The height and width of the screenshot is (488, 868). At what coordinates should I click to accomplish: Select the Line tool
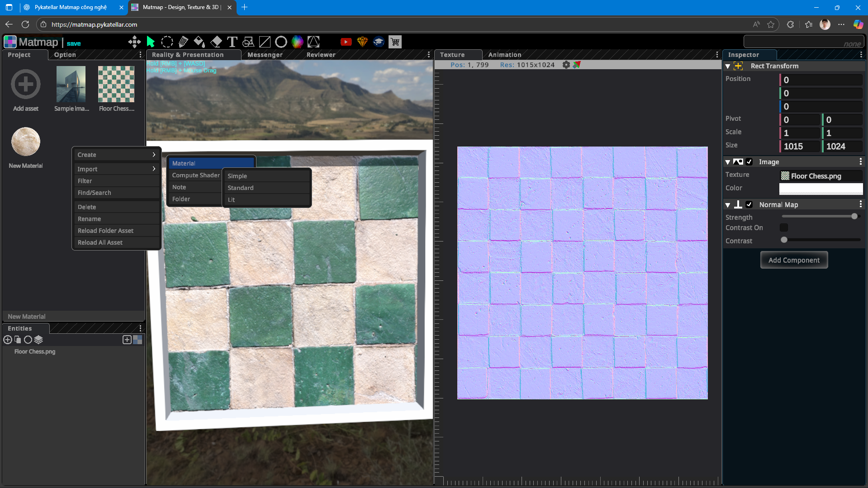(x=265, y=42)
